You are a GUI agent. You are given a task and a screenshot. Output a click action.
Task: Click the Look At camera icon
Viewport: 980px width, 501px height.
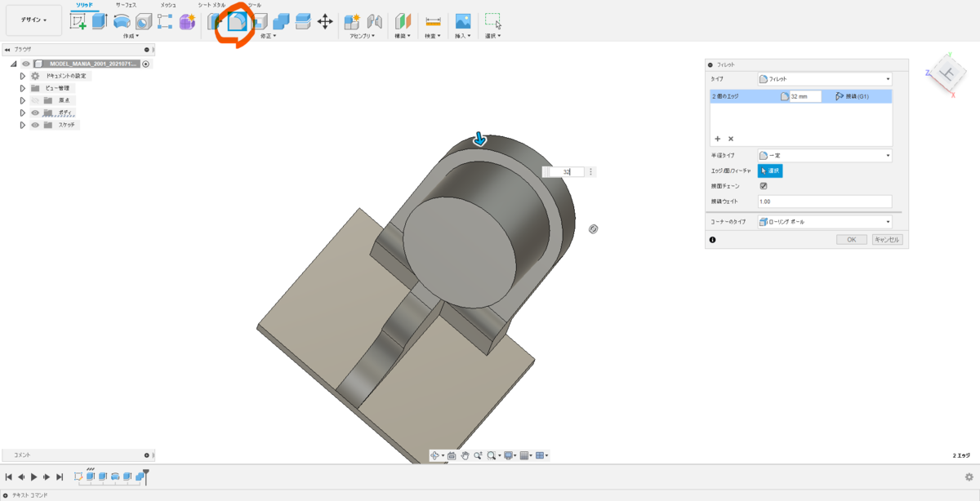[451, 455]
